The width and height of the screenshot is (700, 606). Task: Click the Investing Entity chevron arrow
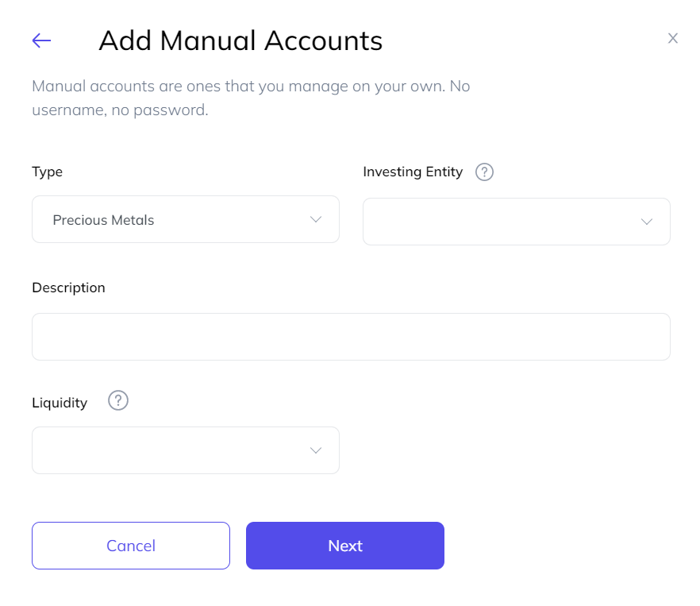tap(647, 222)
